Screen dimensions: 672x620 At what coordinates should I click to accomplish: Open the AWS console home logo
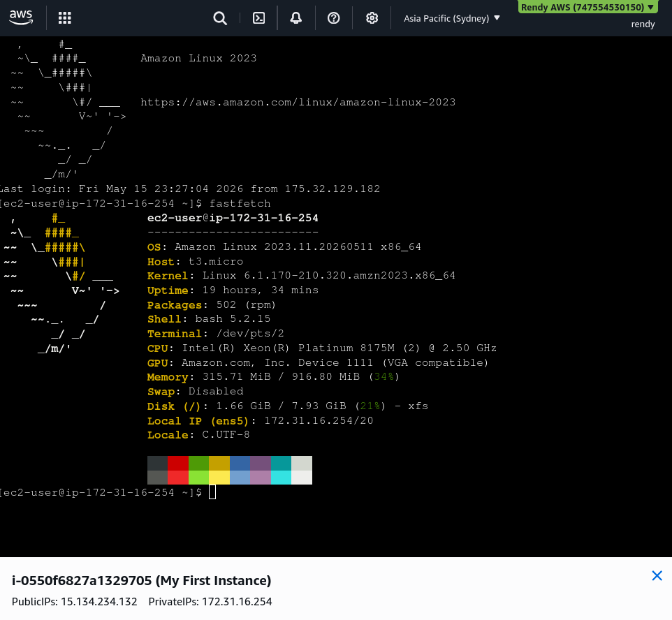[21, 18]
